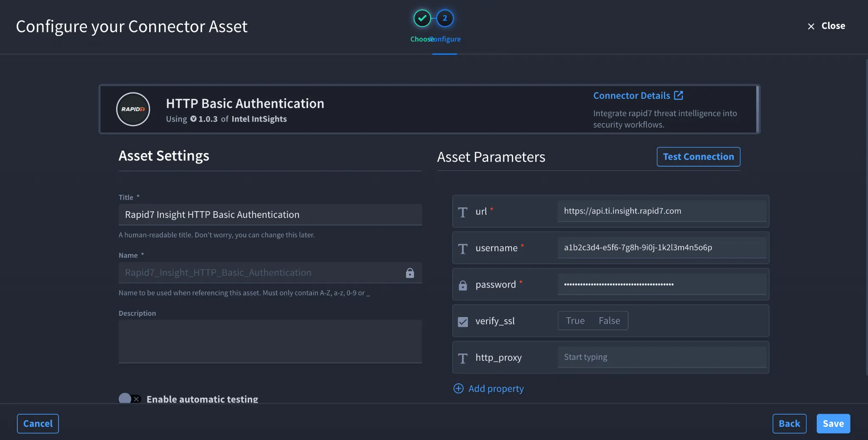Click the url input field
This screenshot has width=868, height=440.
tap(662, 211)
